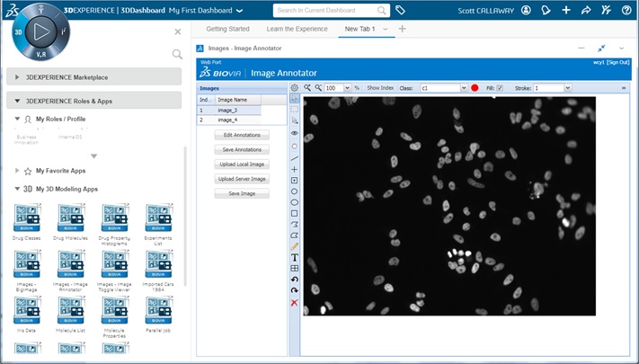Viewport: 639px width, 364px height.
Task: Click the Save Annotations button
Action: (242, 149)
